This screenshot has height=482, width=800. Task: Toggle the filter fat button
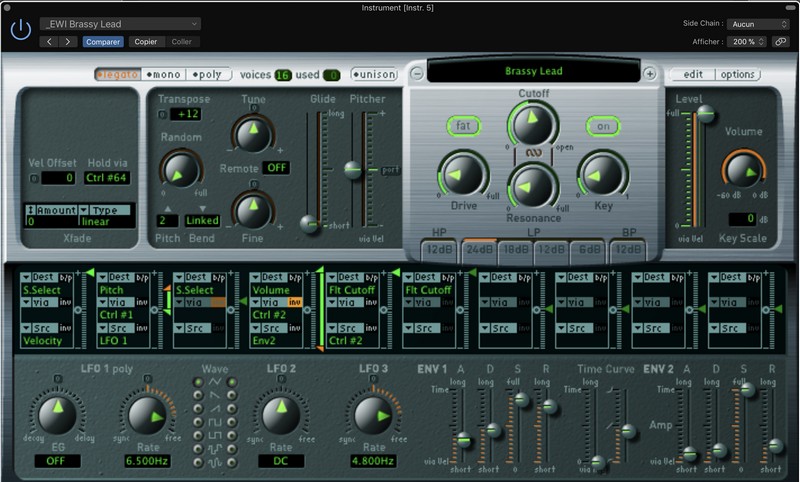464,126
